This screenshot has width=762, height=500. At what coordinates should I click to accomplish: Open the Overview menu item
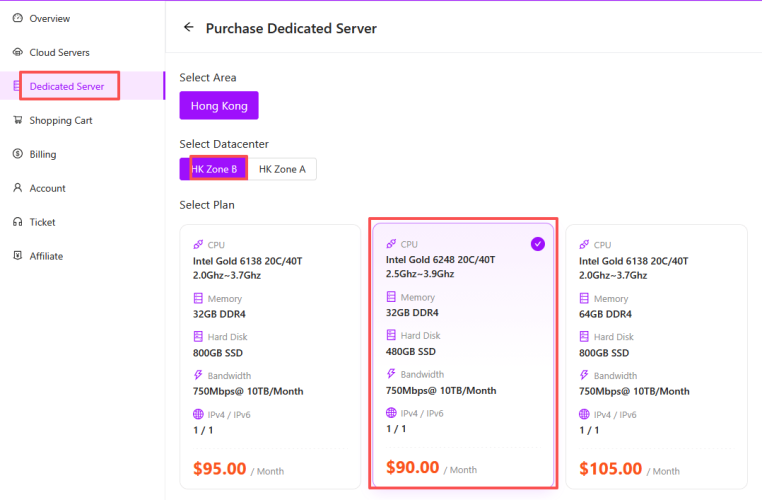click(x=83, y=18)
